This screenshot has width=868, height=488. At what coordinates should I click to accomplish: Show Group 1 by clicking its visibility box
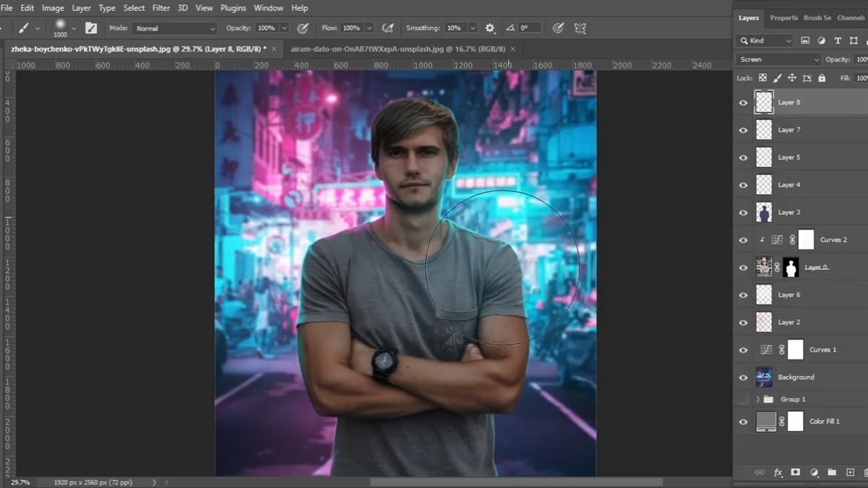pyautogui.click(x=743, y=399)
